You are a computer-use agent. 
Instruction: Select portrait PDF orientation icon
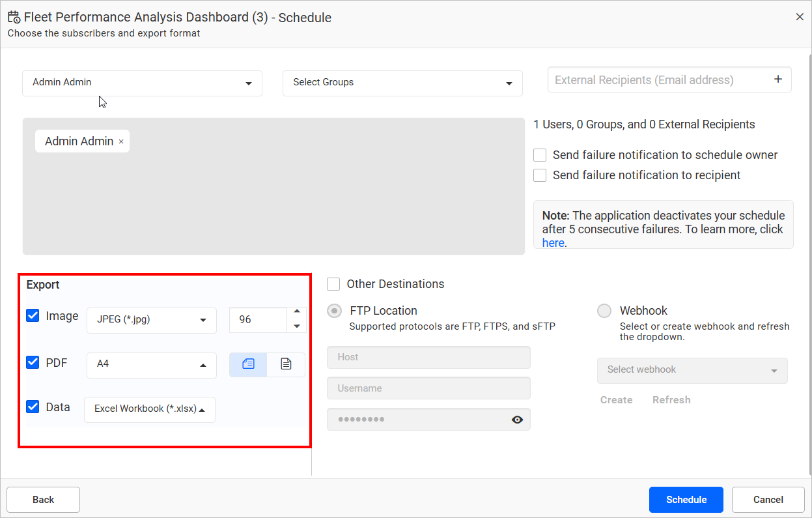tap(286, 364)
